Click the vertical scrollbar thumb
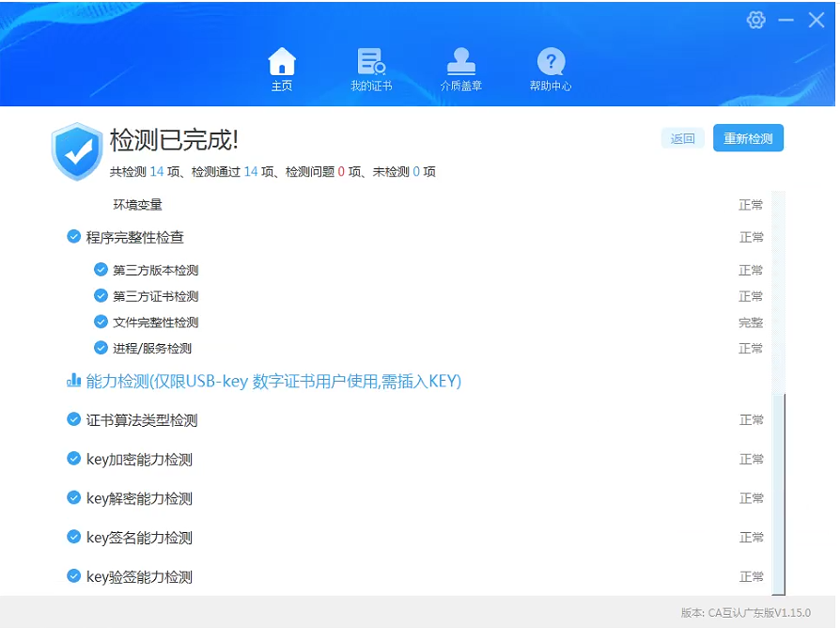The width and height of the screenshot is (840, 628). [x=779, y=495]
